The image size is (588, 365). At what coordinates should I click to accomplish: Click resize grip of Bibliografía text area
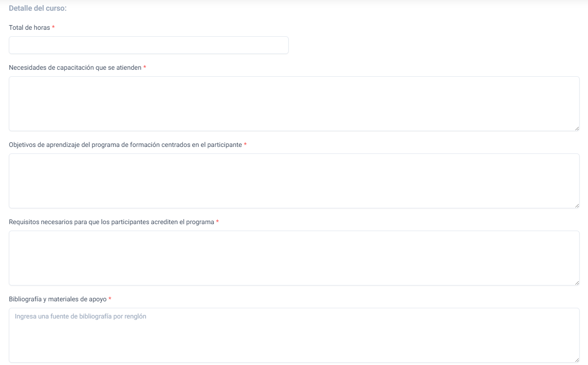pyautogui.click(x=577, y=360)
